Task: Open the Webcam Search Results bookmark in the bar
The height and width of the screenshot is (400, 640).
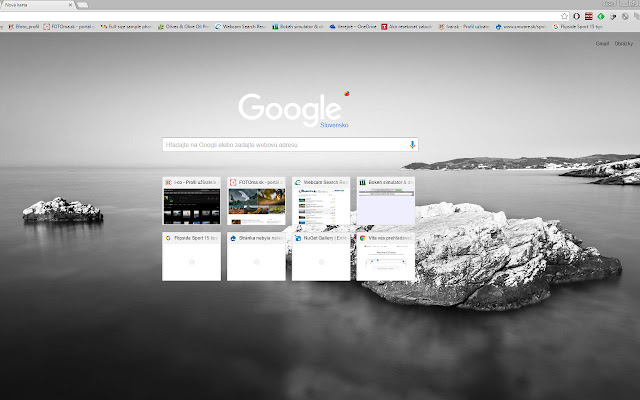Action: 240,27
